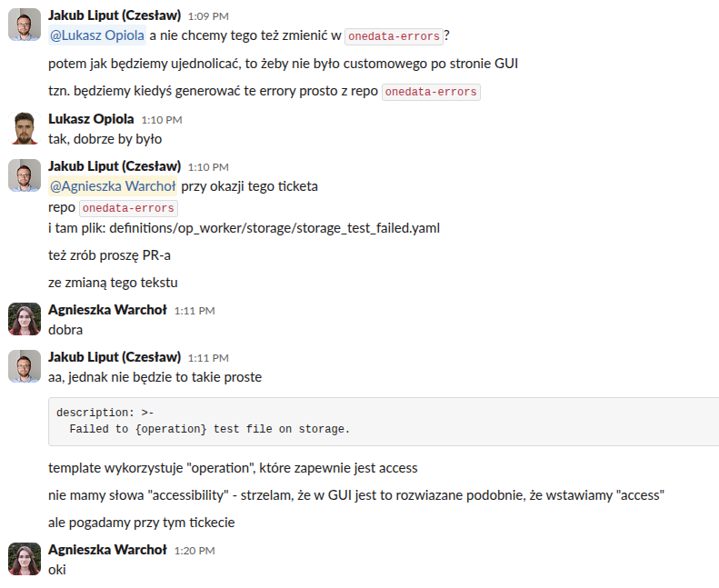This screenshot has width=719, height=588.
Task: Click the Lukasz Opiola sender name
Action: (91, 119)
